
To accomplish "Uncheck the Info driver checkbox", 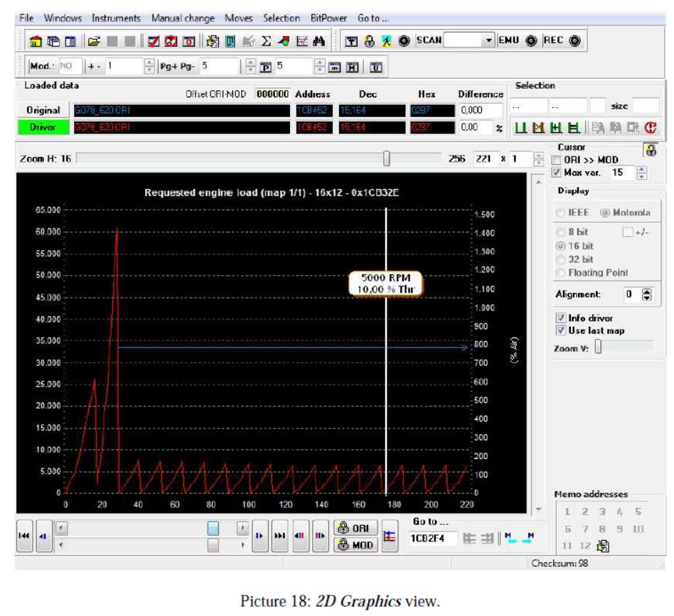I will point(560,318).
